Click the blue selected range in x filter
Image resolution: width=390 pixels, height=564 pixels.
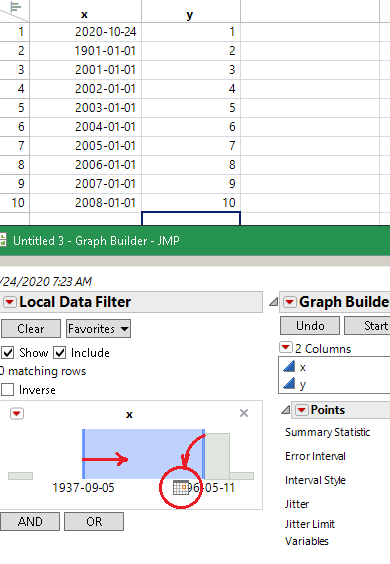pyautogui.click(x=144, y=454)
